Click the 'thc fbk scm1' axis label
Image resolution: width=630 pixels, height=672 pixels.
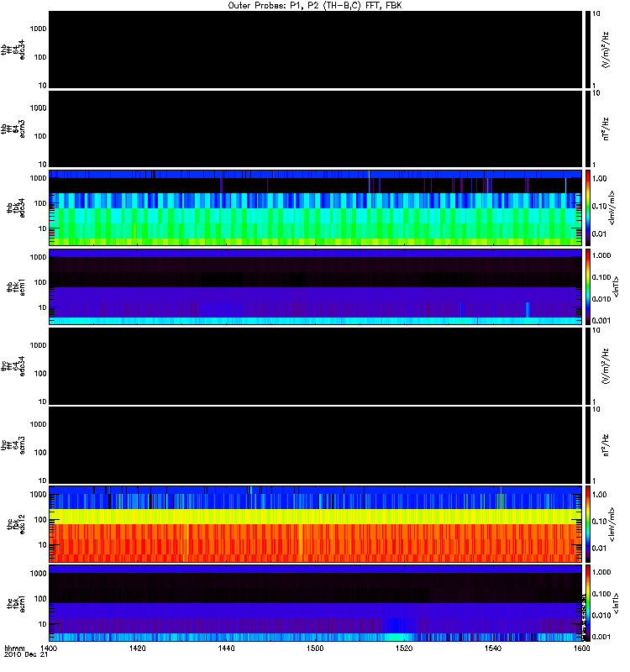point(16,602)
